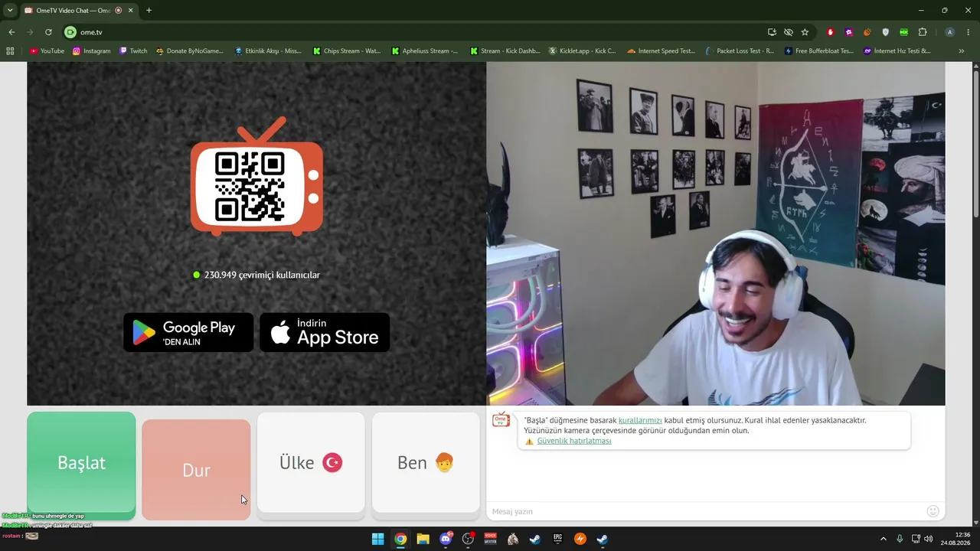Click the install app icon in address bar

[772, 32]
